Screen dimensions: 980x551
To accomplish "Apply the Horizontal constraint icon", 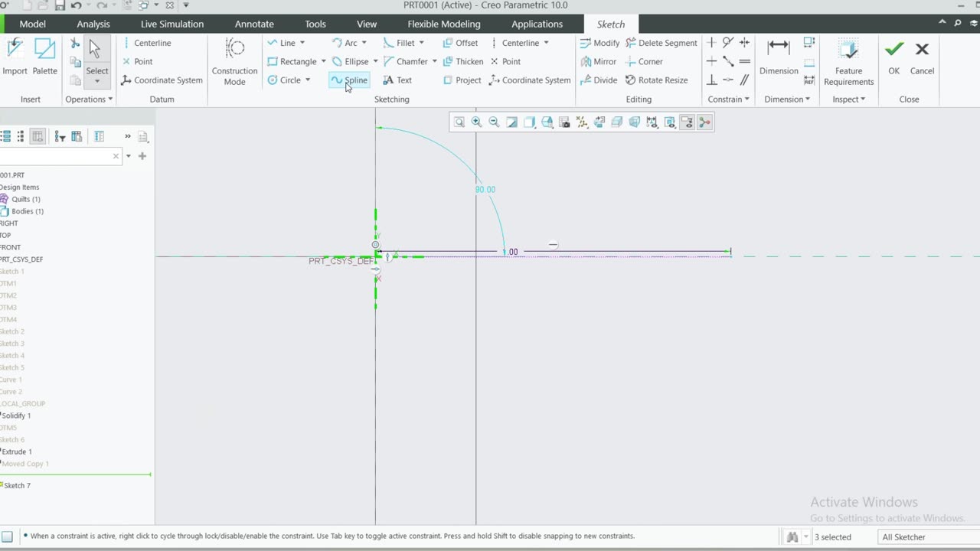I will (x=712, y=61).
